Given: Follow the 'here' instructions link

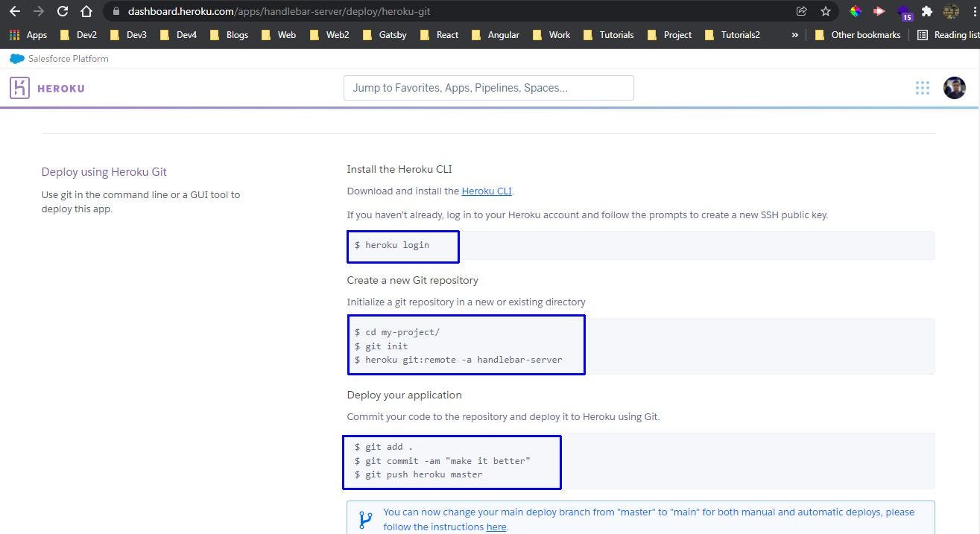Looking at the screenshot, I should [496, 527].
